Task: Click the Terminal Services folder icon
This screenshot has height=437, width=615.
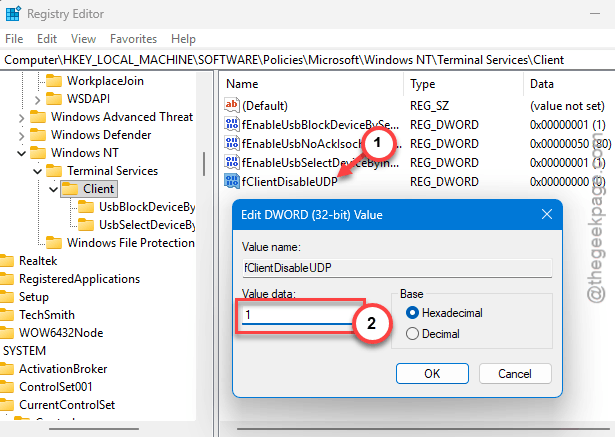Action: [54, 171]
